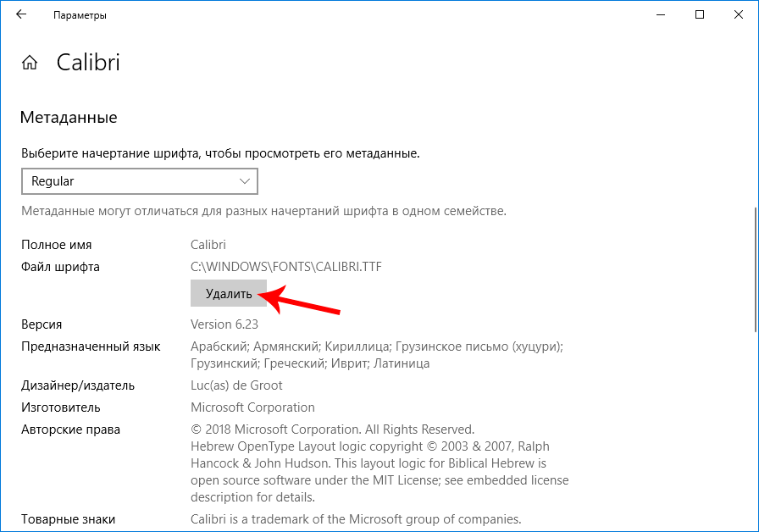The width and height of the screenshot is (759, 532).
Task: Click the Calibri page heading
Action: pos(88,63)
